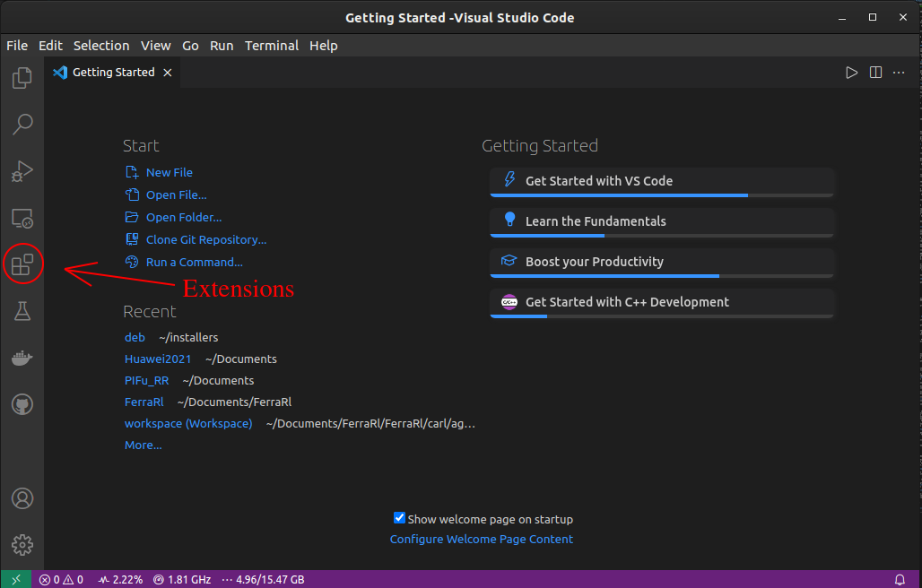Split the editor right
The height and width of the screenshot is (588, 922).
click(875, 73)
